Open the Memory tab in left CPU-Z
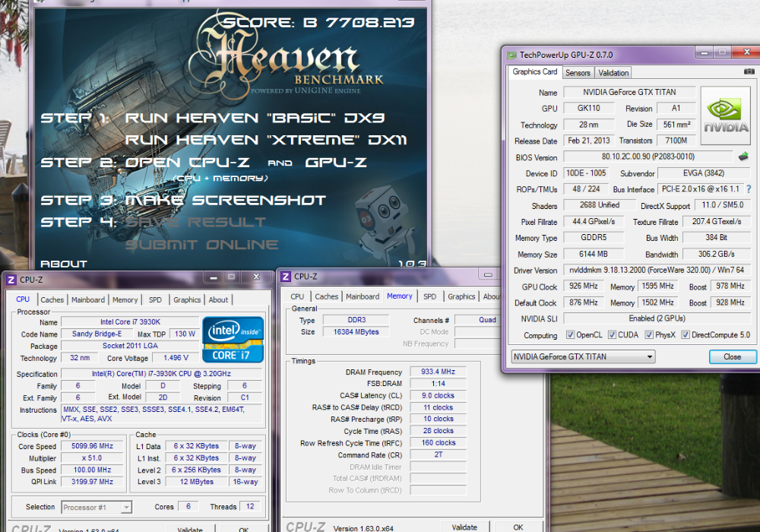Image resolution: width=760 pixels, height=532 pixels. tap(125, 300)
